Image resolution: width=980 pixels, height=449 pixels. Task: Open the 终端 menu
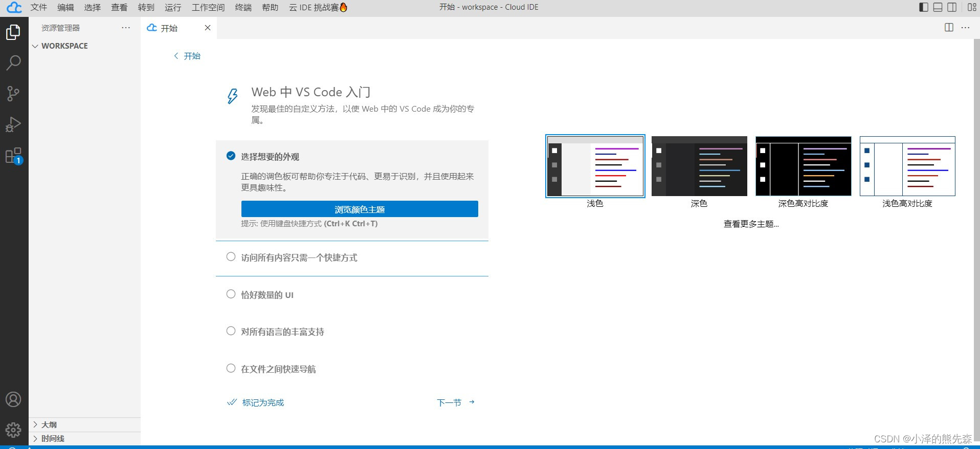tap(243, 7)
